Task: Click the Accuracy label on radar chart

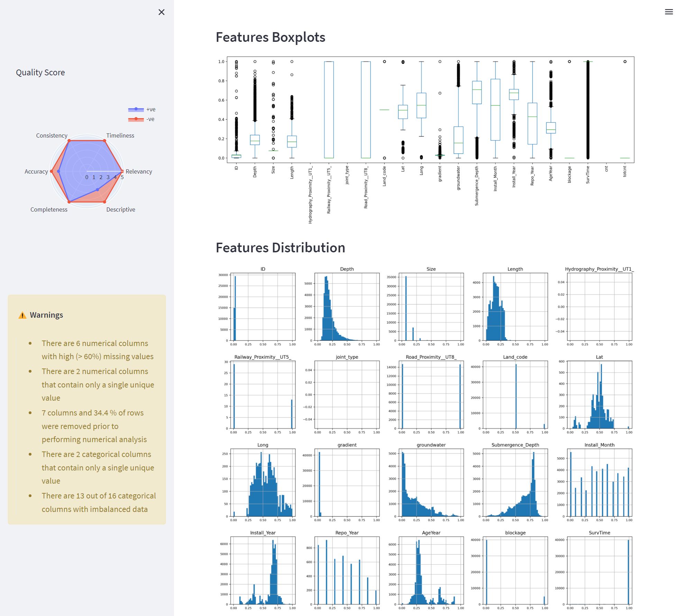Action: point(36,171)
